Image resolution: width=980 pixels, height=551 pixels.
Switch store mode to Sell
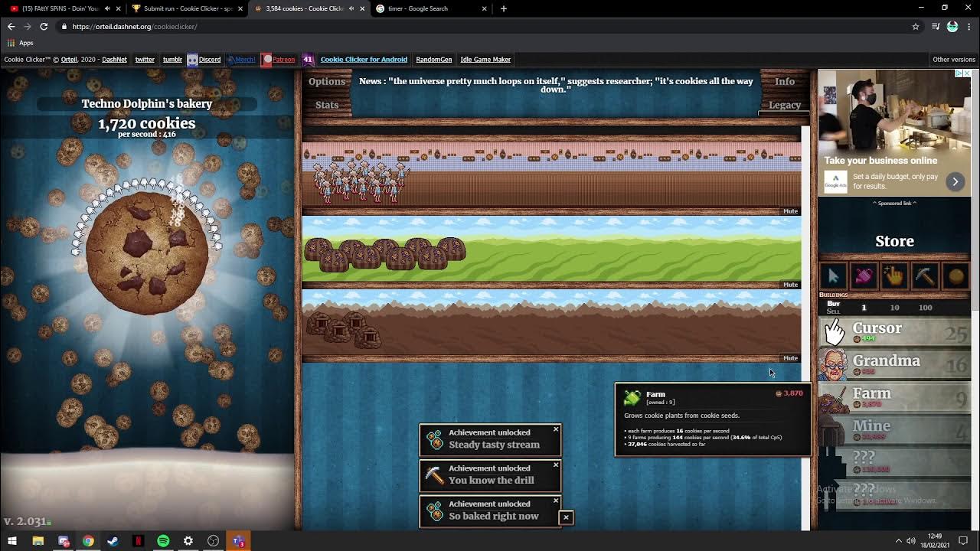[x=833, y=311]
